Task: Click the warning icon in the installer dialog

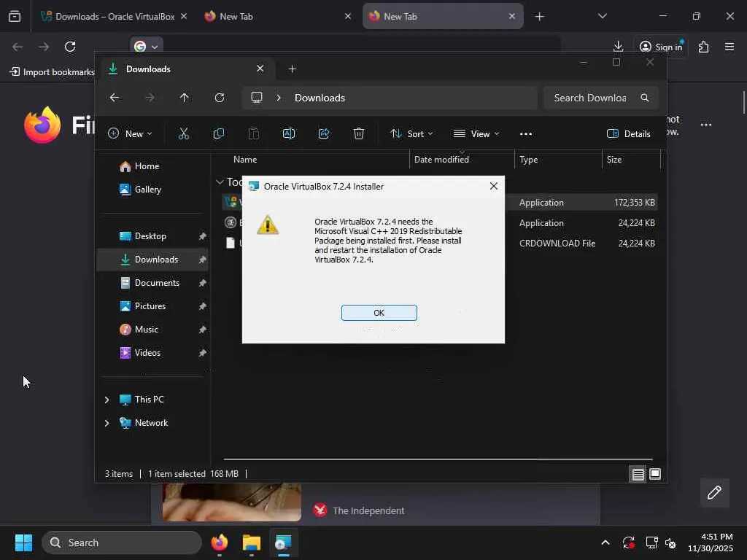Action: pyautogui.click(x=268, y=225)
